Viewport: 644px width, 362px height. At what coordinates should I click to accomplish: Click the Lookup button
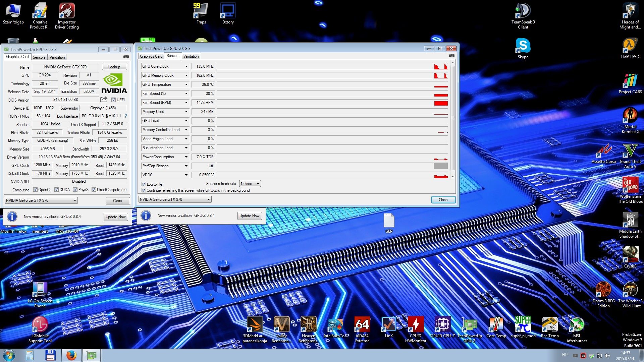[114, 67]
